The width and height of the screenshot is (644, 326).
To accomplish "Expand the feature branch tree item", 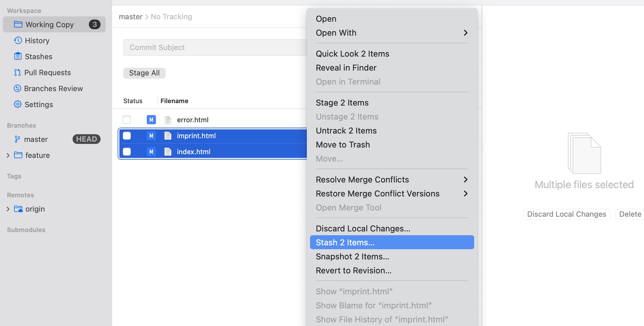I will pyautogui.click(x=7, y=155).
